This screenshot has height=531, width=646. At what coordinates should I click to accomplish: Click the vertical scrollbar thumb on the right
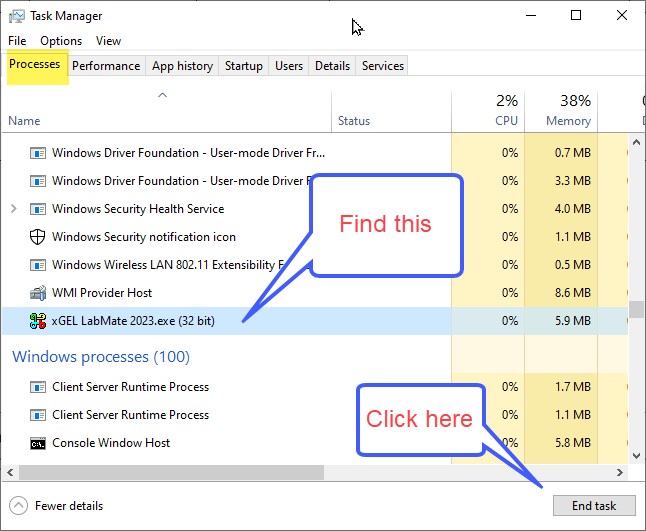coord(634,309)
